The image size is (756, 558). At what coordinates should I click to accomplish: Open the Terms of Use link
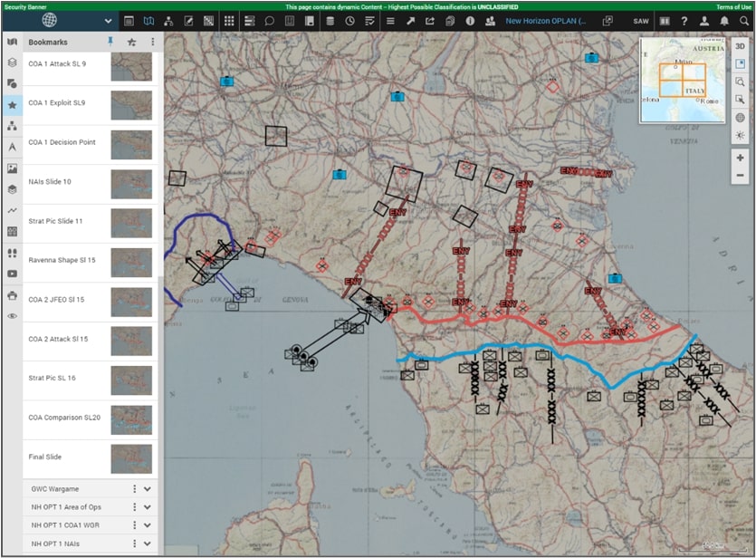[734, 6]
